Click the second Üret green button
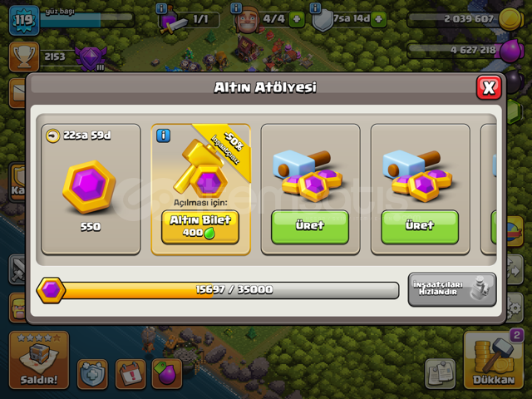Viewport: 532px width, 399px height. coord(420,227)
